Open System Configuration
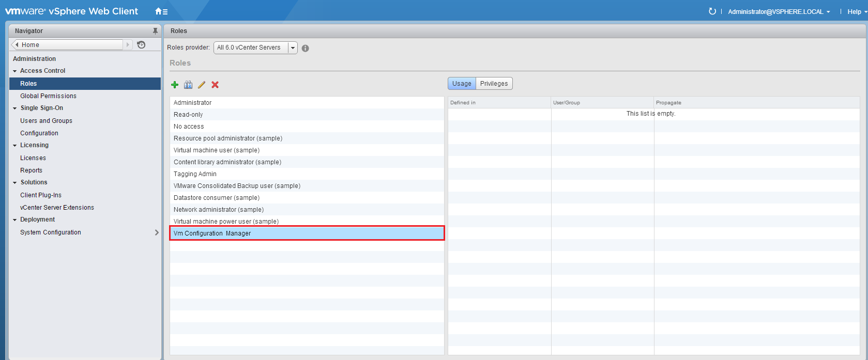Viewport: 868px width, 360px height. click(x=51, y=232)
